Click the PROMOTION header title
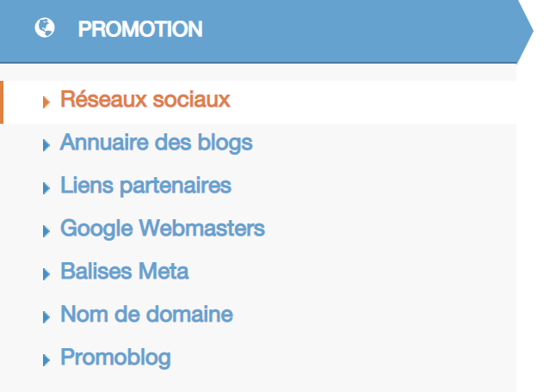Viewport: 556px width, 392px height. point(140,29)
